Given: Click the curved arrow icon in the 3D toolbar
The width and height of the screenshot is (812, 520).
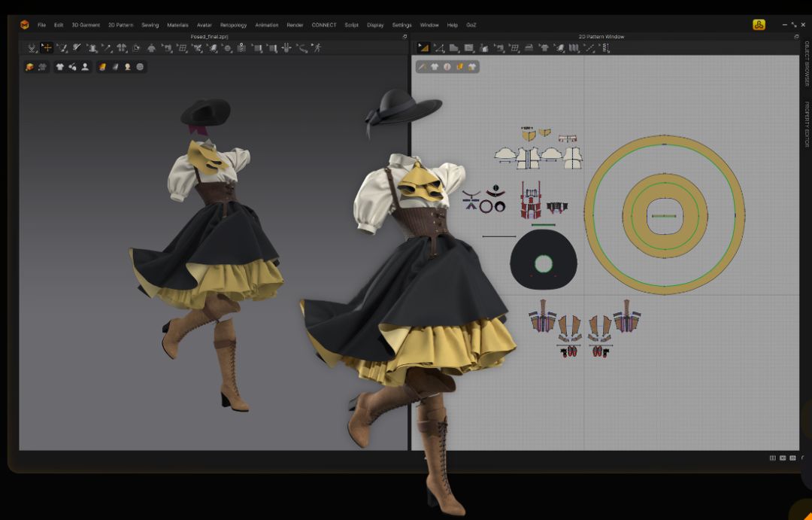Looking at the screenshot, I should pyautogui.click(x=302, y=47).
